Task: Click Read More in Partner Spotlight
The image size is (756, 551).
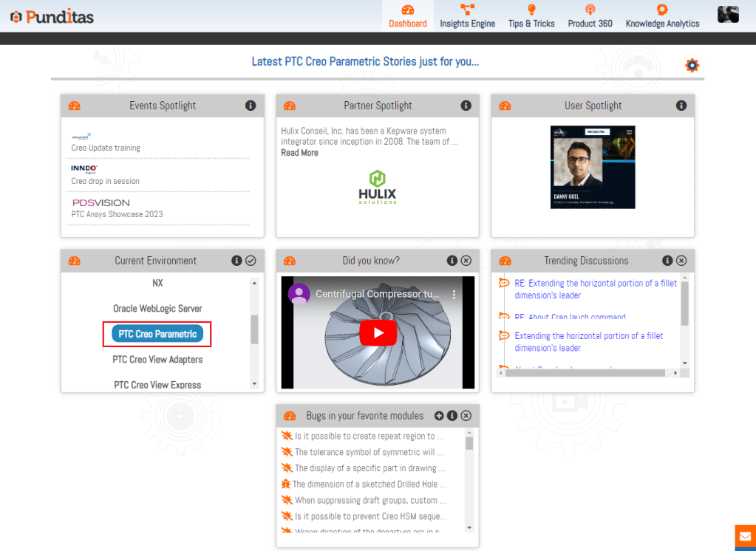Action: [x=299, y=153]
